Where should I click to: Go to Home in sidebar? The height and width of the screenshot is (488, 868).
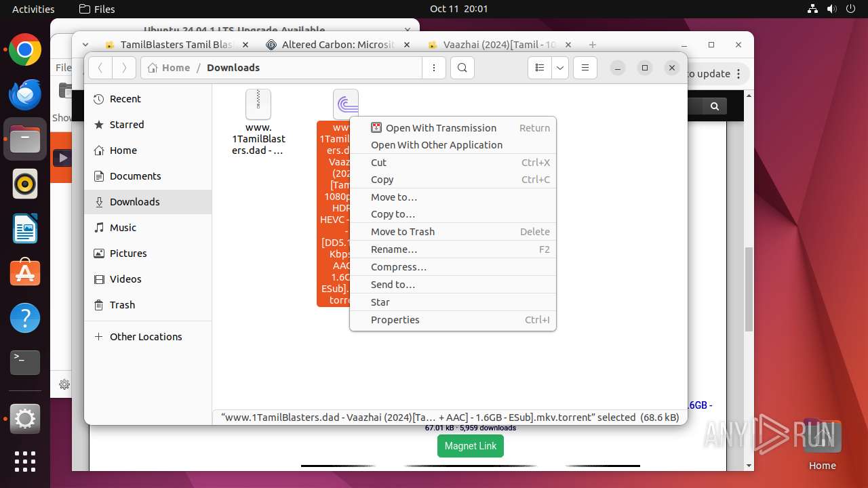pos(148,150)
